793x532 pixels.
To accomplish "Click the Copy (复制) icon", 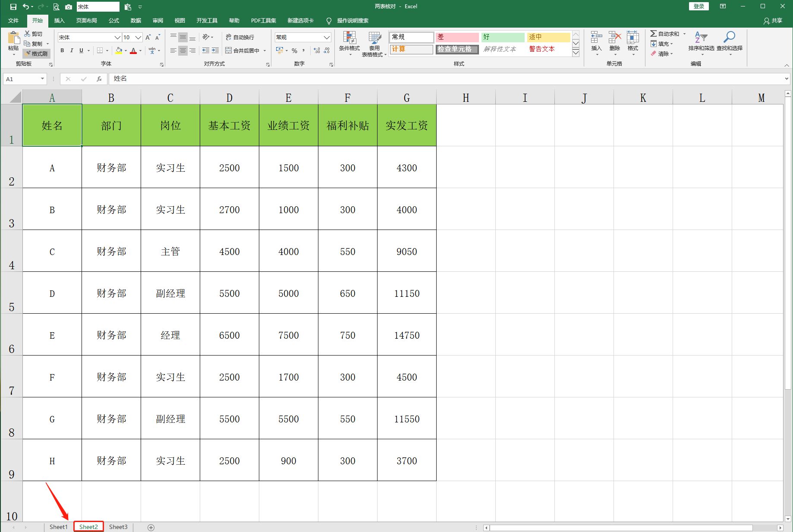I will 27,44.
